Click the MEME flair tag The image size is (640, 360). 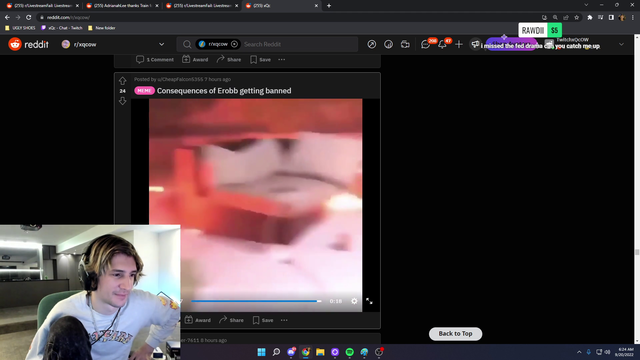coord(144,91)
